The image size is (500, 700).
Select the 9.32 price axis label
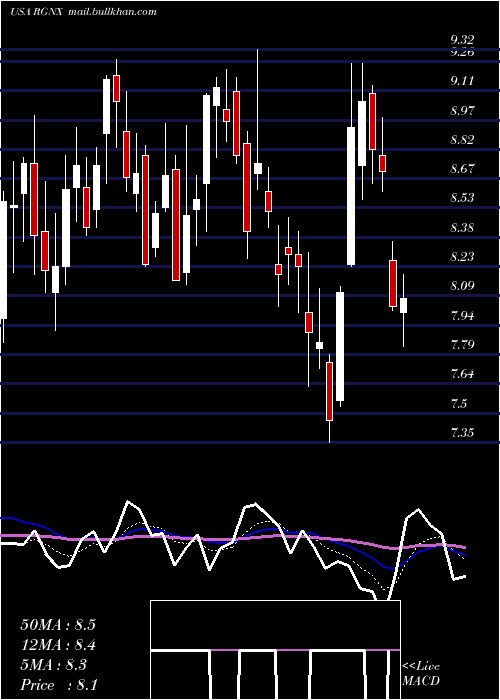[462, 41]
